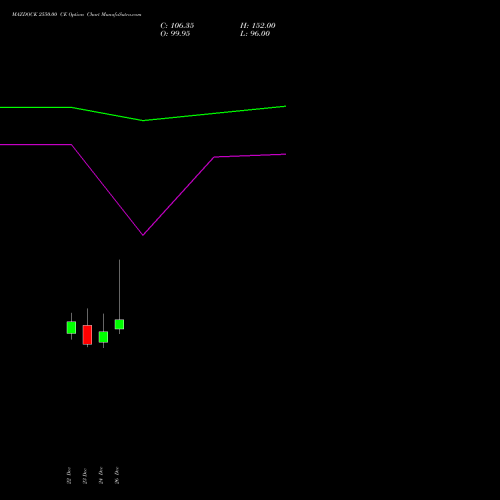
Task: Click the open value O: 99.95
Action: pyautogui.click(x=175, y=34)
